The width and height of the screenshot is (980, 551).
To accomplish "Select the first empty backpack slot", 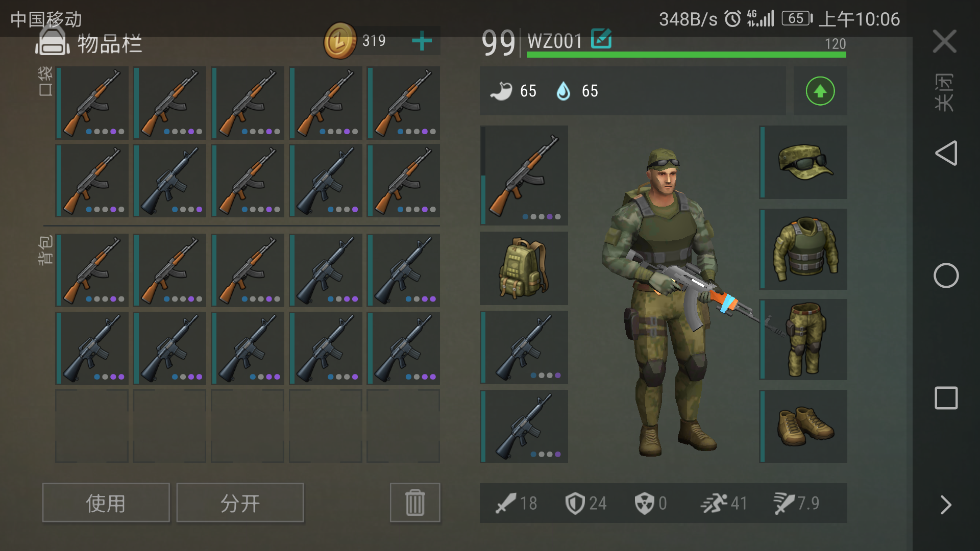I will 92,426.
